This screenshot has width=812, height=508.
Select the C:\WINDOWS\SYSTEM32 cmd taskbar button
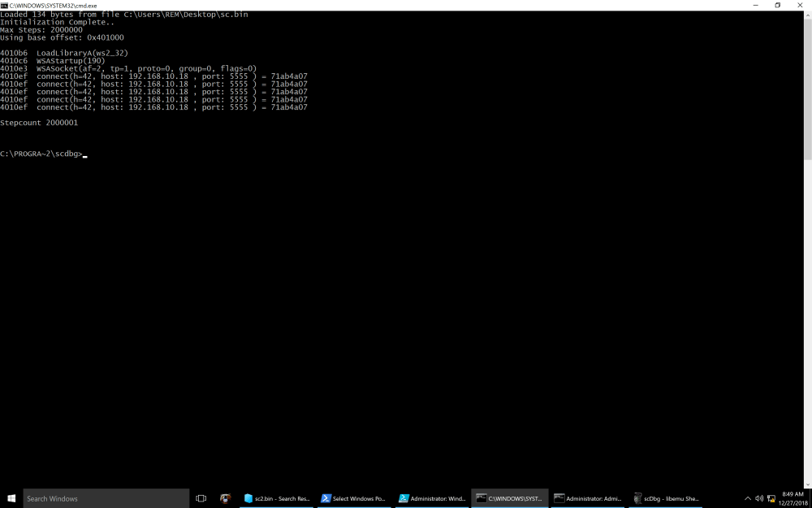pyautogui.click(x=508, y=498)
